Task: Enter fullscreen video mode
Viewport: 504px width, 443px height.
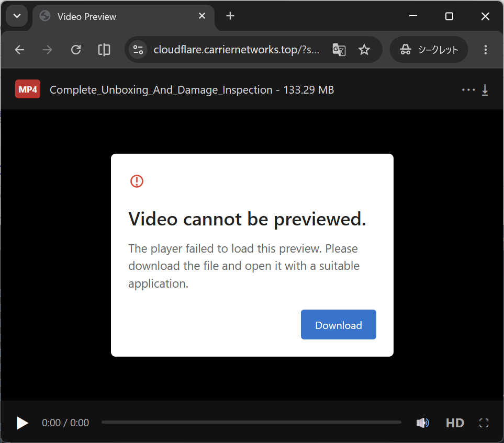Action: point(484,423)
